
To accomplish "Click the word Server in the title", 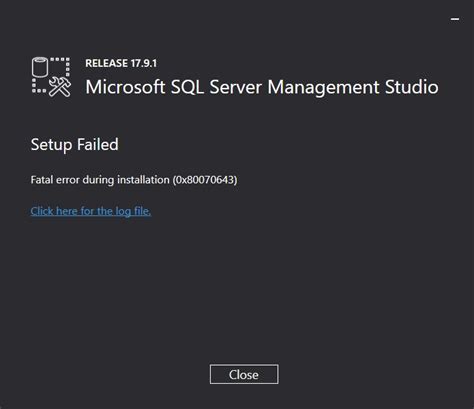I will point(236,87).
